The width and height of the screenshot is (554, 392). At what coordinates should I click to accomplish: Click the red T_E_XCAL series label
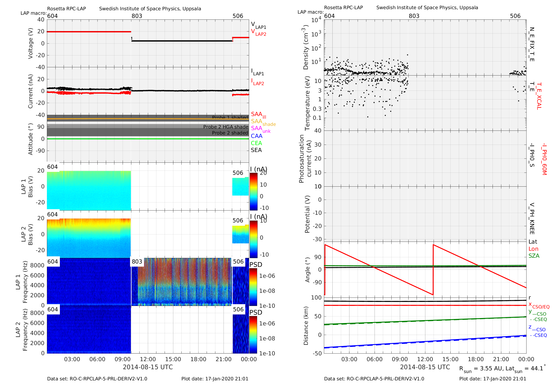click(539, 96)
